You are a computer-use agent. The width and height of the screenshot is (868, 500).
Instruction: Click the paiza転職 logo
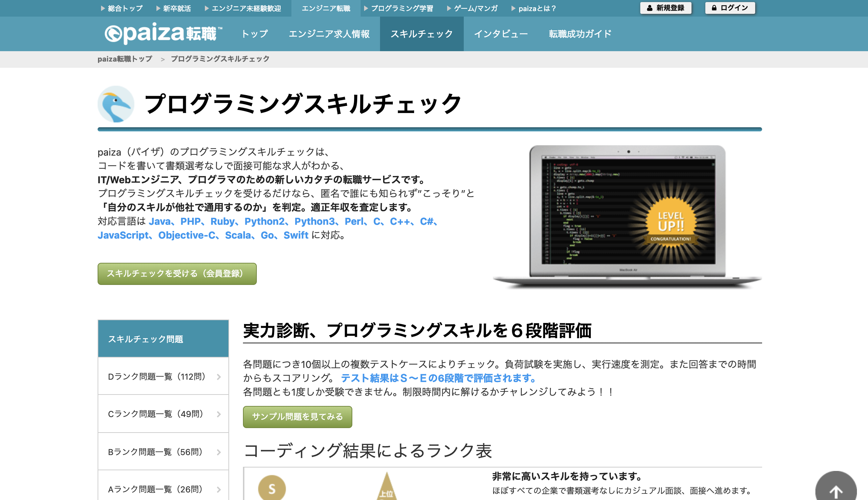click(x=163, y=34)
